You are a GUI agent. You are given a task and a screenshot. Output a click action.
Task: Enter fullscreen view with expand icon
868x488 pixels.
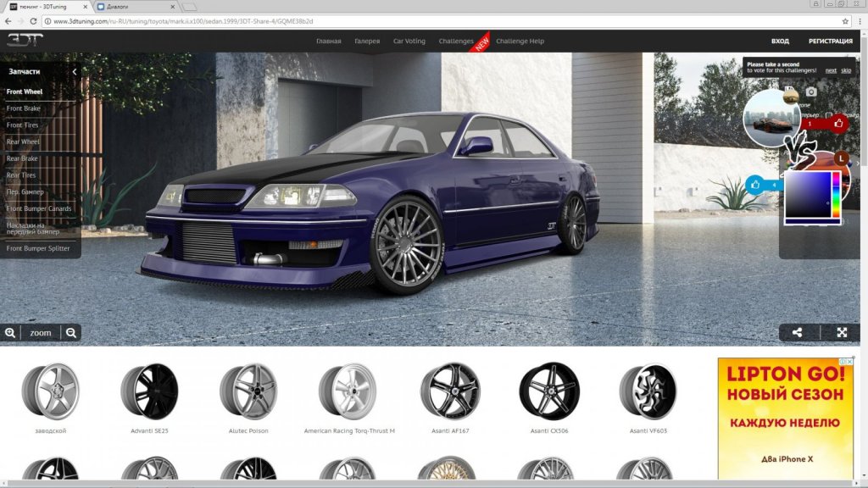pyautogui.click(x=842, y=333)
